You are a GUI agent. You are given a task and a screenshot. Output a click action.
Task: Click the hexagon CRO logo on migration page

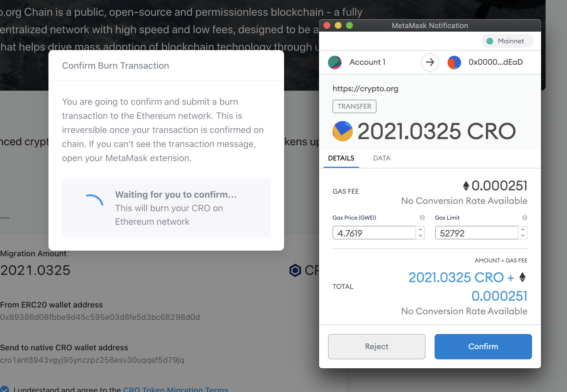[x=295, y=270]
